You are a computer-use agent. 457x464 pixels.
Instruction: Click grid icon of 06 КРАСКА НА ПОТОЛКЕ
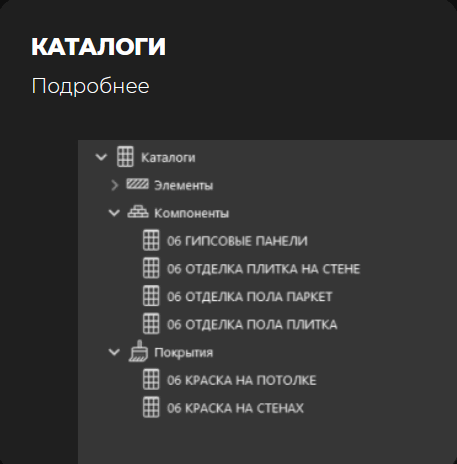151,379
